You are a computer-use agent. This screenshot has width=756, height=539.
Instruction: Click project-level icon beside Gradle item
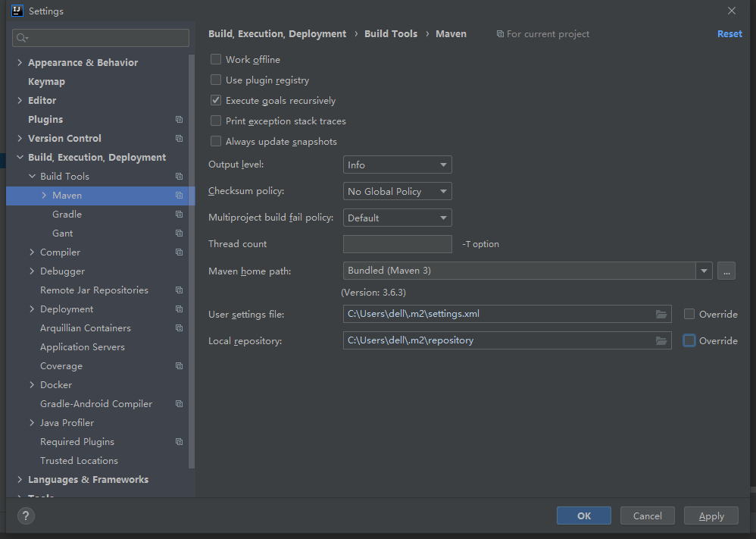(x=180, y=215)
